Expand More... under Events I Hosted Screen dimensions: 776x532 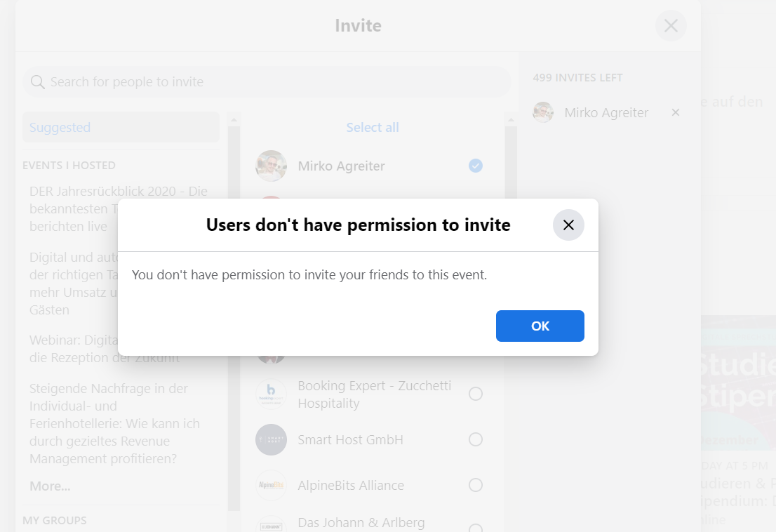(x=50, y=486)
